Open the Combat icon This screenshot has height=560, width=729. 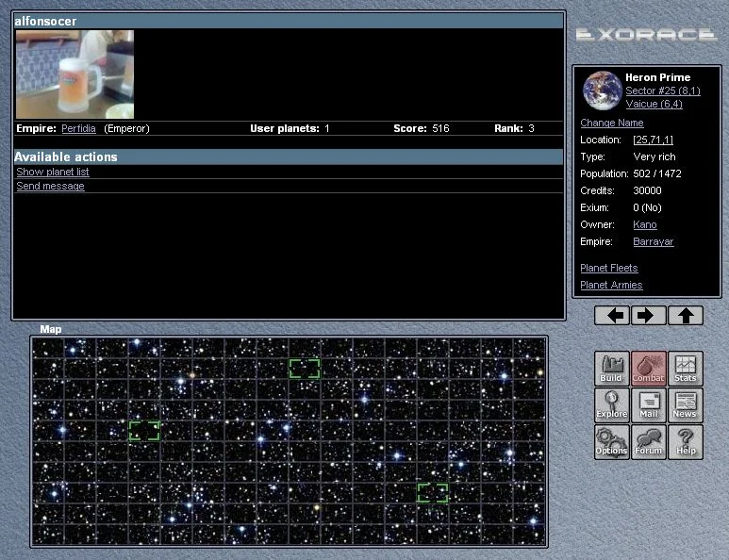click(648, 368)
